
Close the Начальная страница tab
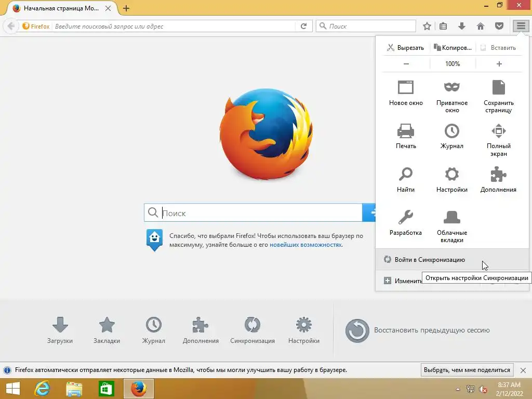(108, 8)
